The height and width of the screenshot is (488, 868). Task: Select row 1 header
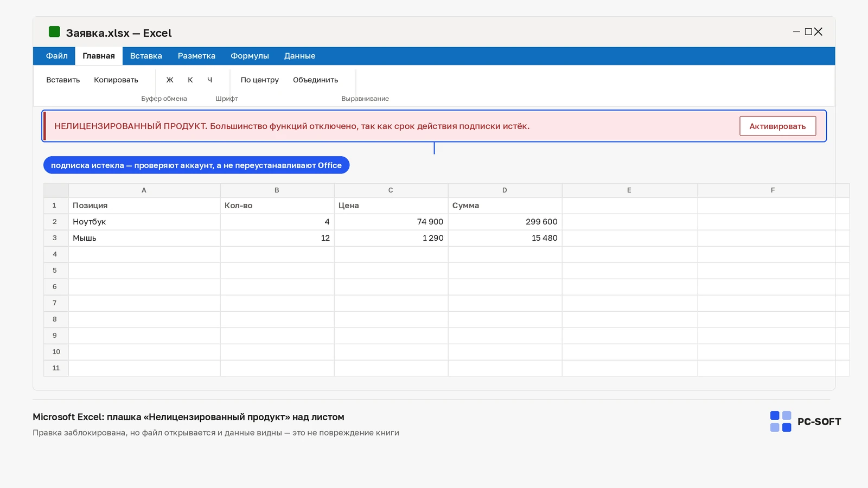(x=56, y=206)
